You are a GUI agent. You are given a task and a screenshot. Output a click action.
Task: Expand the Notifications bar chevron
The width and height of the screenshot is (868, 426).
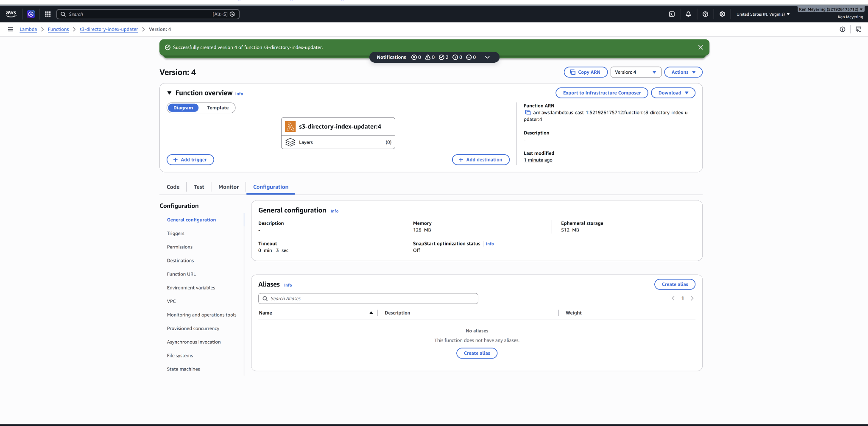488,57
